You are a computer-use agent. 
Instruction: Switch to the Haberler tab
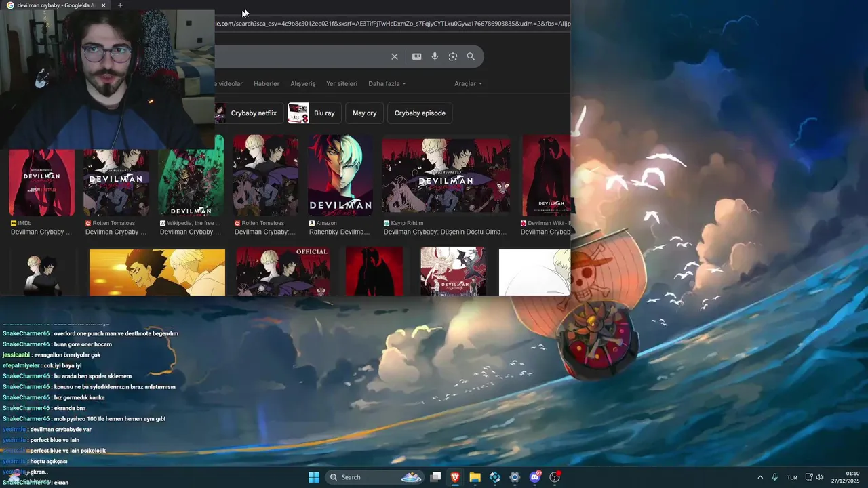pos(267,83)
